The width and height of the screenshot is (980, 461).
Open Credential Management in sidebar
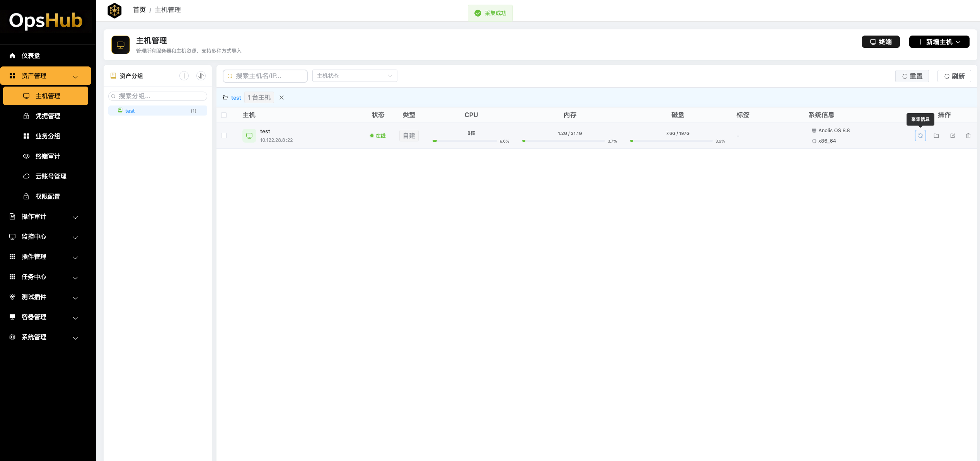48,116
